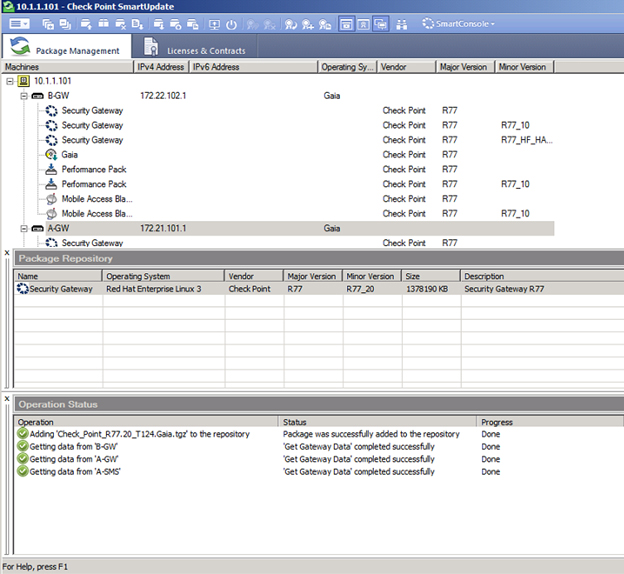Click the license ribbon icon with plus
The width and height of the screenshot is (624, 574).
(308, 24)
